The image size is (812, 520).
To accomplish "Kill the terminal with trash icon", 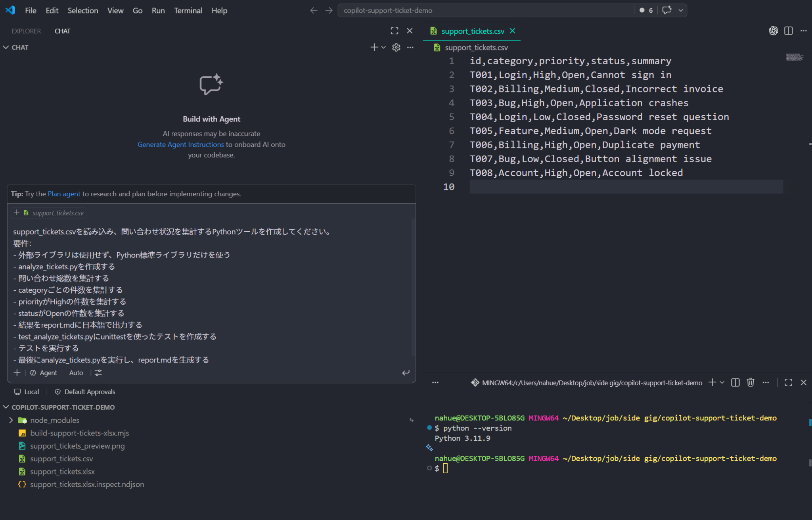I will 751,382.
